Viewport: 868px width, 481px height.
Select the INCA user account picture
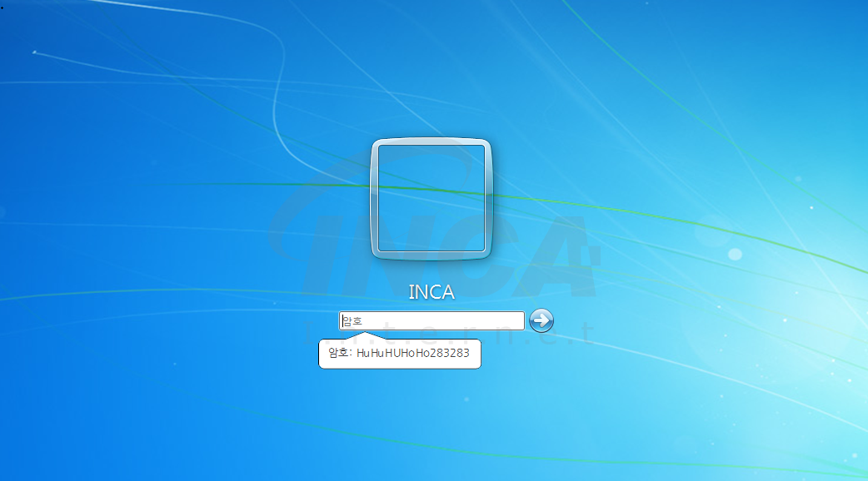pos(431,199)
